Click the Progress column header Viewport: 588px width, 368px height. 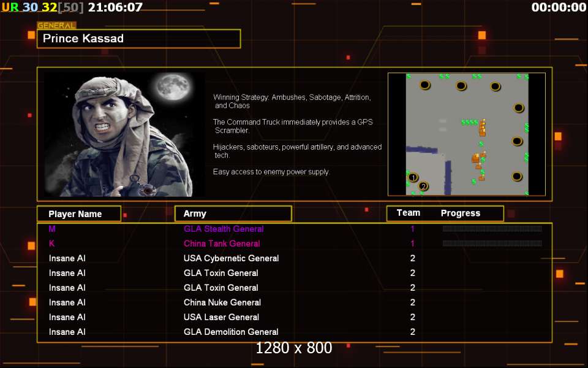(x=461, y=213)
